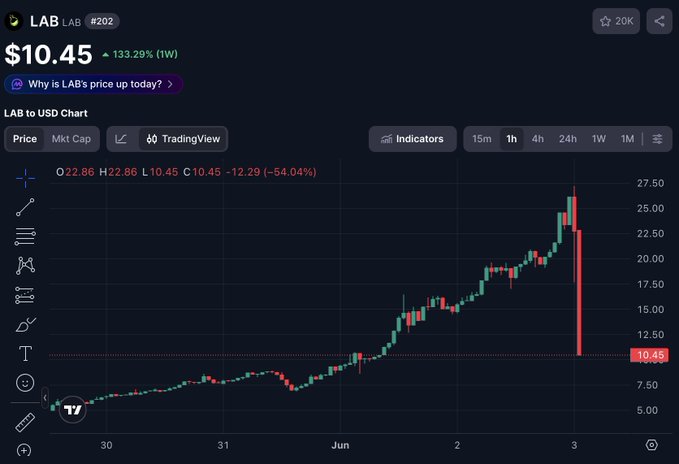Click the TradingView logo on chart
Viewport: 679px width, 464px height.
tap(72, 410)
